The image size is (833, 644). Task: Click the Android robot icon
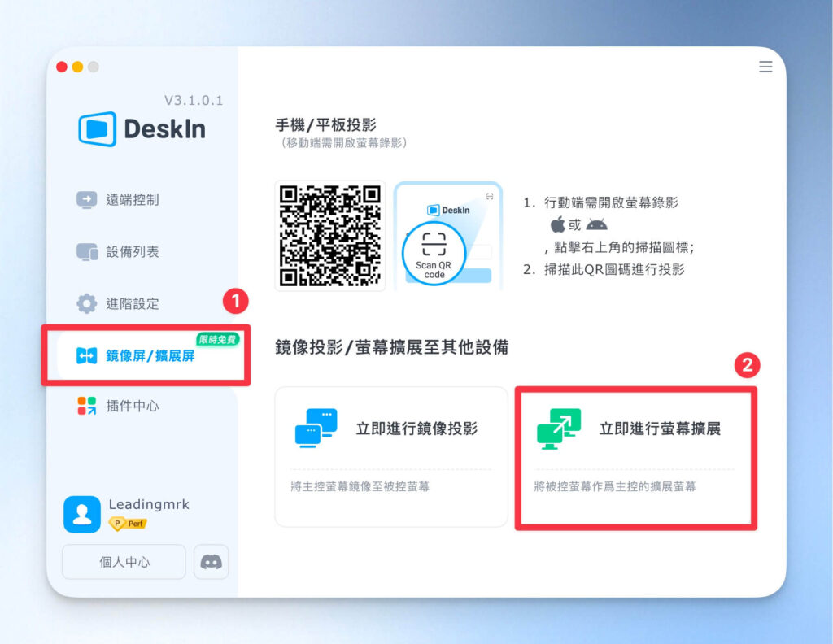(596, 225)
